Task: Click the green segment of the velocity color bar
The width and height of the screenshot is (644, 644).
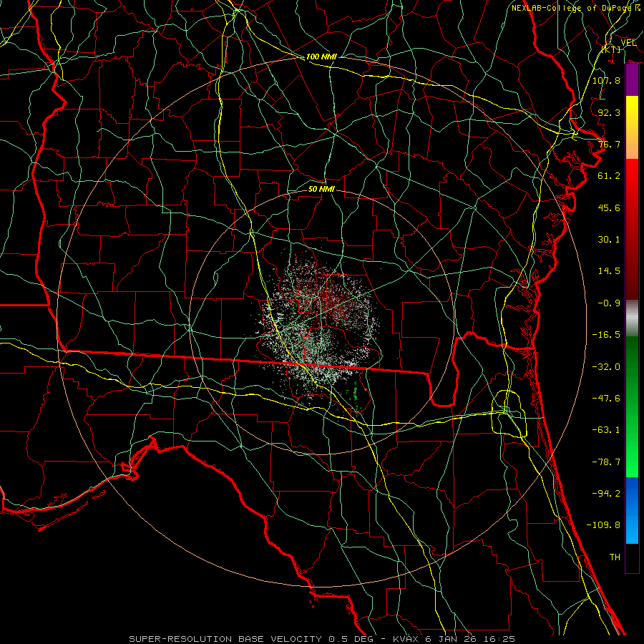Action: click(x=632, y=406)
